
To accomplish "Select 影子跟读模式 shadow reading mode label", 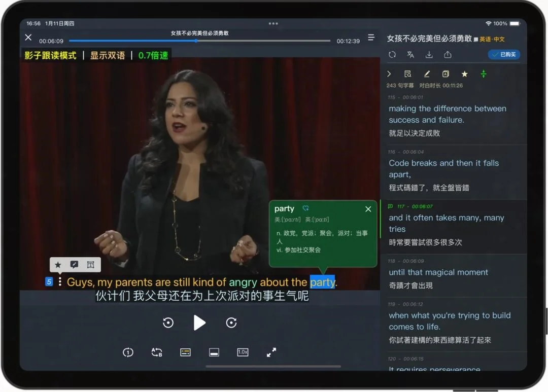I will 50,55.
